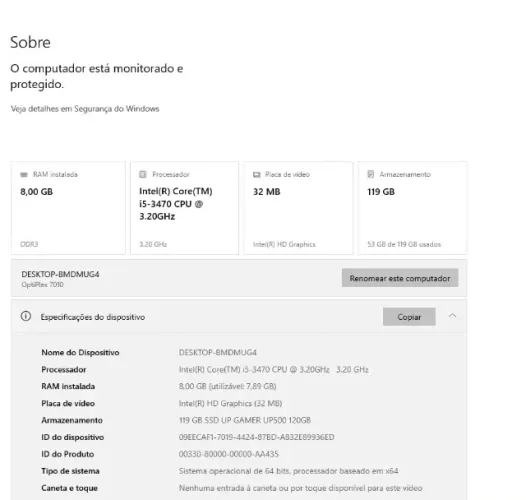Click the 3.20 GHz text in processor card
Viewport: 526px width, 500px height.
[x=153, y=244]
